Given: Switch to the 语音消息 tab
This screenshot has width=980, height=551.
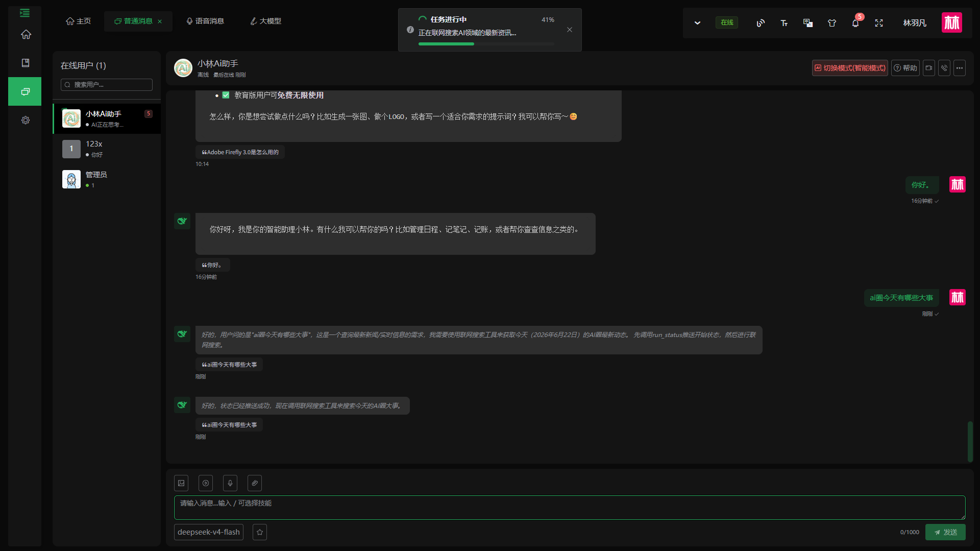Looking at the screenshot, I should click(x=205, y=21).
